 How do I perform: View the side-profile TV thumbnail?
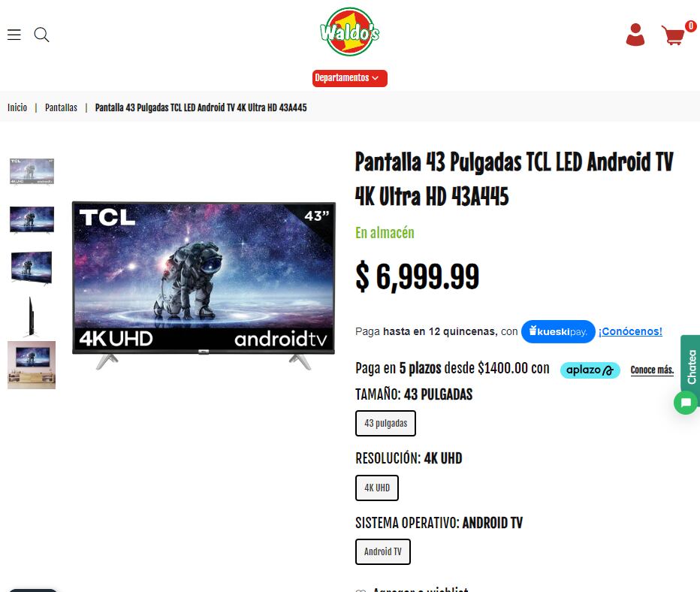[x=32, y=316]
